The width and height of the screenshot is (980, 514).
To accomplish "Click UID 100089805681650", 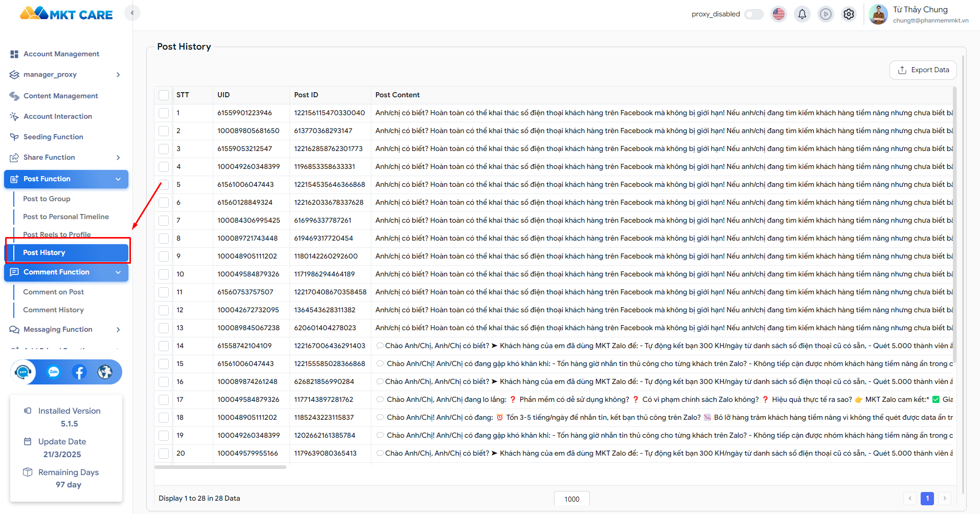I will click(x=248, y=131).
